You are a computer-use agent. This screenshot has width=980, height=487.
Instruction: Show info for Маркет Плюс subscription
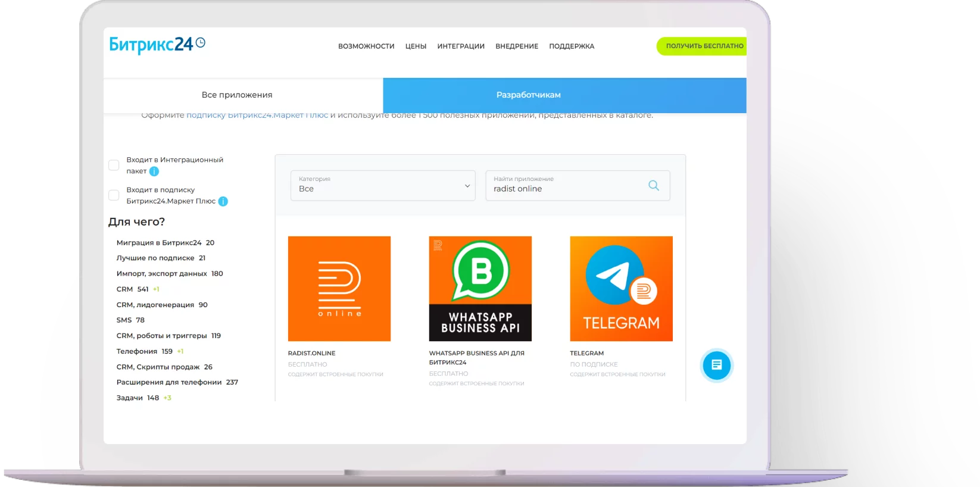tap(223, 201)
